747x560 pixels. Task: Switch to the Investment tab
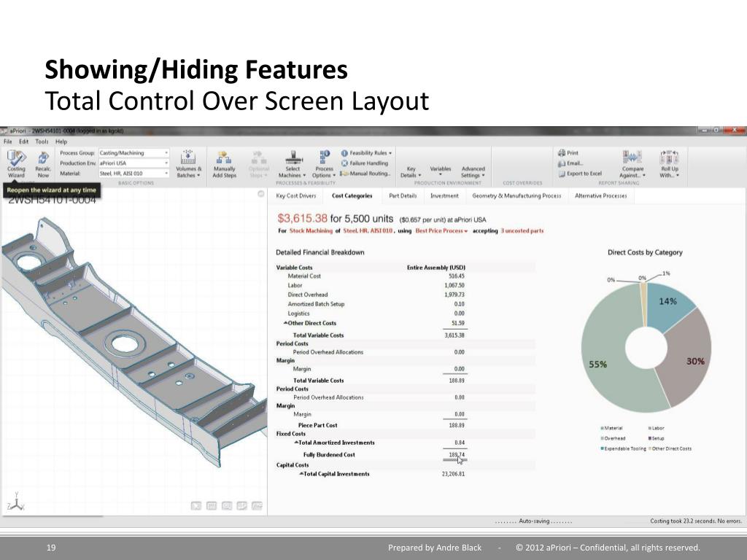click(444, 195)
